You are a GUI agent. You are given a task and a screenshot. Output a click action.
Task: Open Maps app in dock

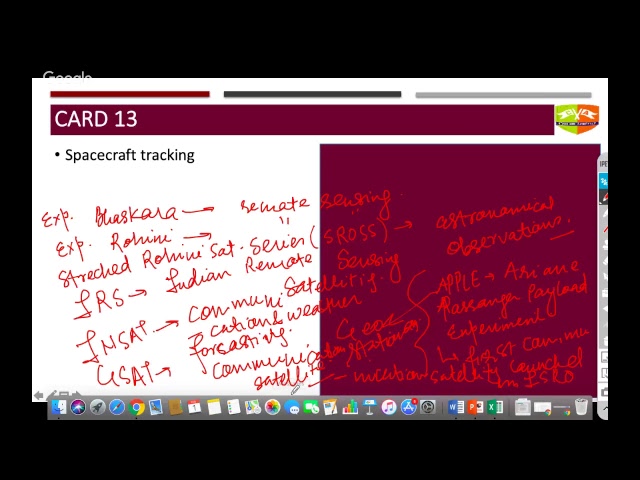pyautogui.click(x=253, y=407)
